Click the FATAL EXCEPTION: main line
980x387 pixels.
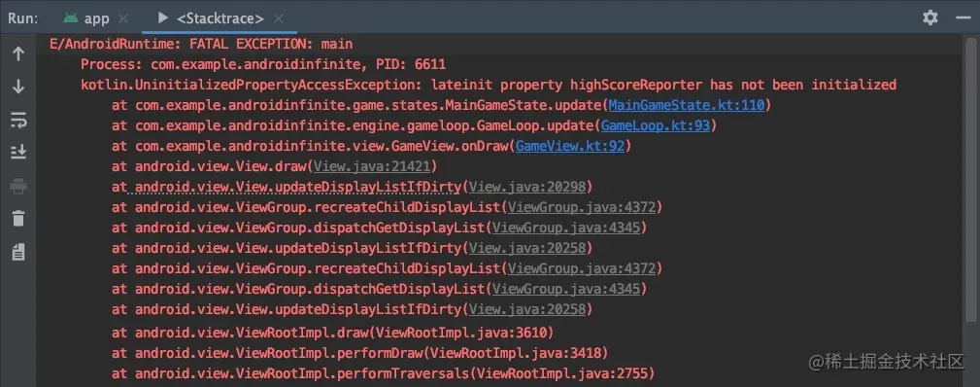point(201,44)
